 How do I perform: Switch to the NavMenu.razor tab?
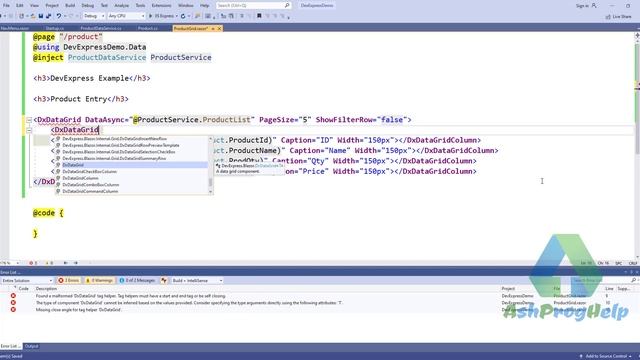(15, 28)
